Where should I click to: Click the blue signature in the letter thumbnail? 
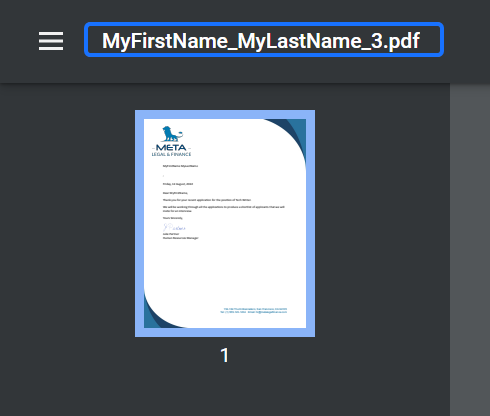click(x=174, y=228)
